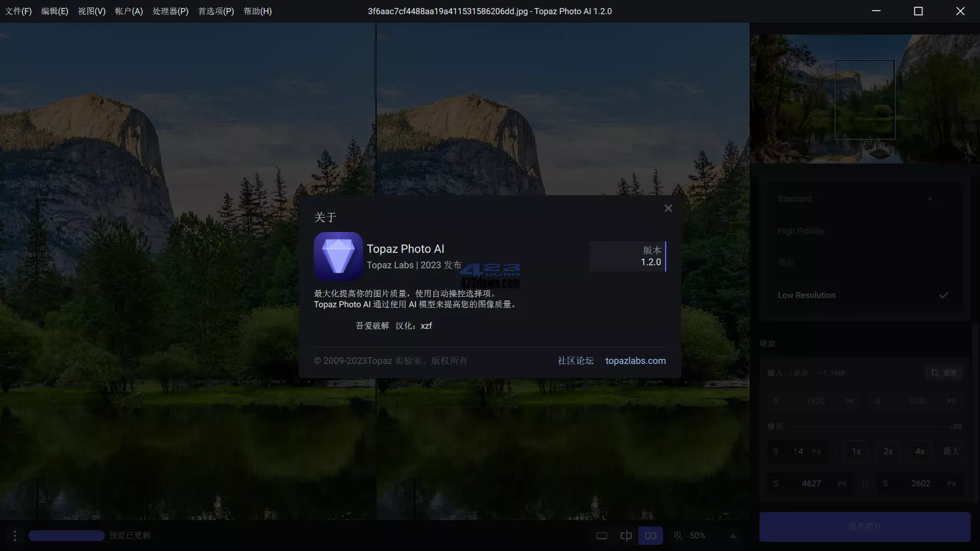
Task: Open the 处理器(P) menu
Action: pyautogui.click(x=170, y=11)
